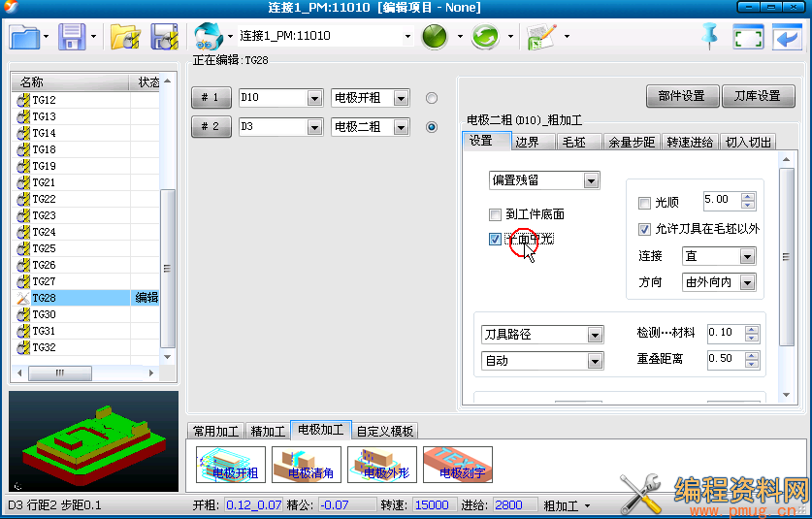812x519 pixels.
Task: Click the icon beside TG25
Action: pos(22,248)
